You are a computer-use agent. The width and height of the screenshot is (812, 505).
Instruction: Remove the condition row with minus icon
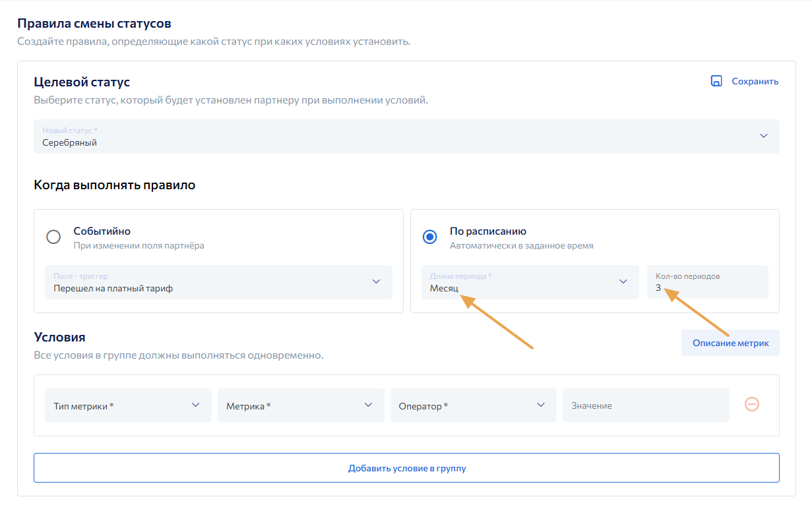(751, 405)
